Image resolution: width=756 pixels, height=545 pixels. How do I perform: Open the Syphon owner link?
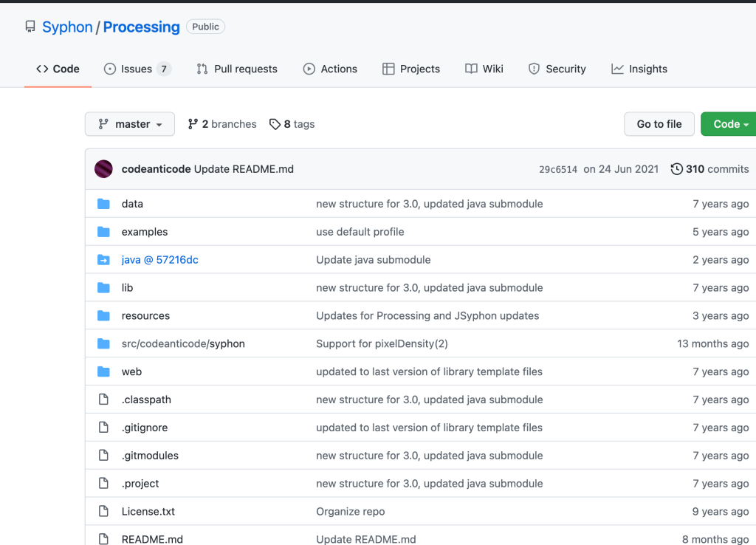[67, 27]
